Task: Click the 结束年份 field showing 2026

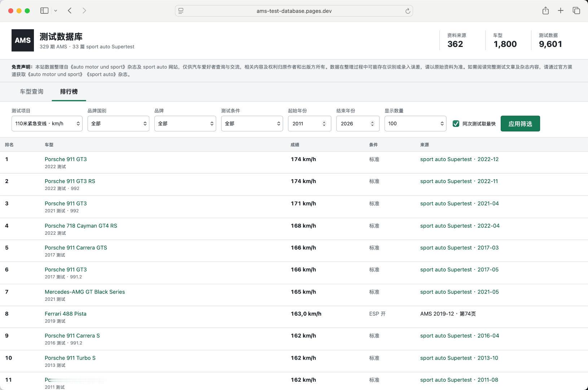Action: (x=357, y=123)
